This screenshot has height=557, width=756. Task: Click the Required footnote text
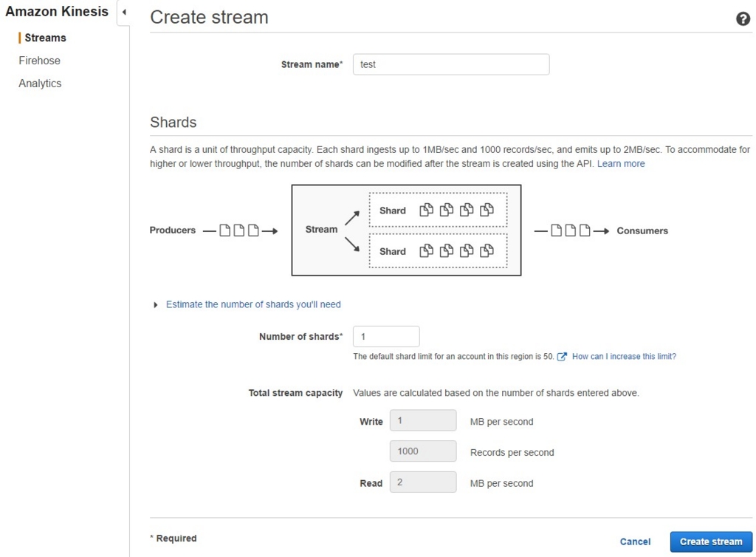tap(173, 539)
